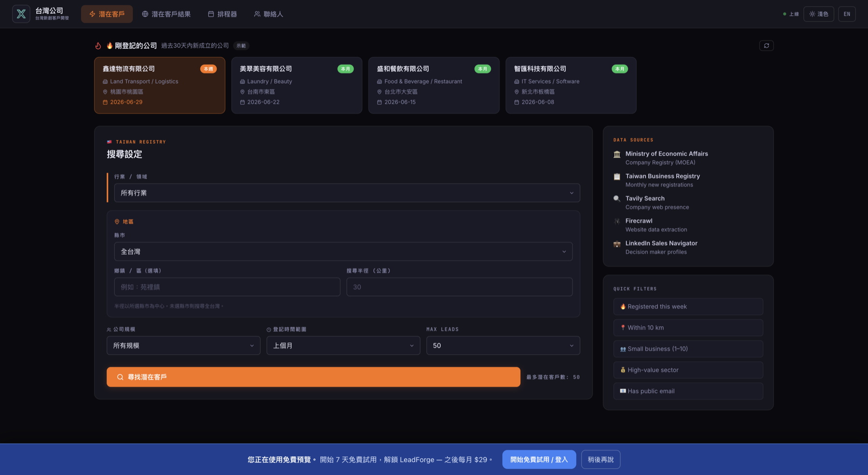Click the 本週 badge on 鑫達物流 card
Screen dimensions: 868x475
tap(208, 69)
